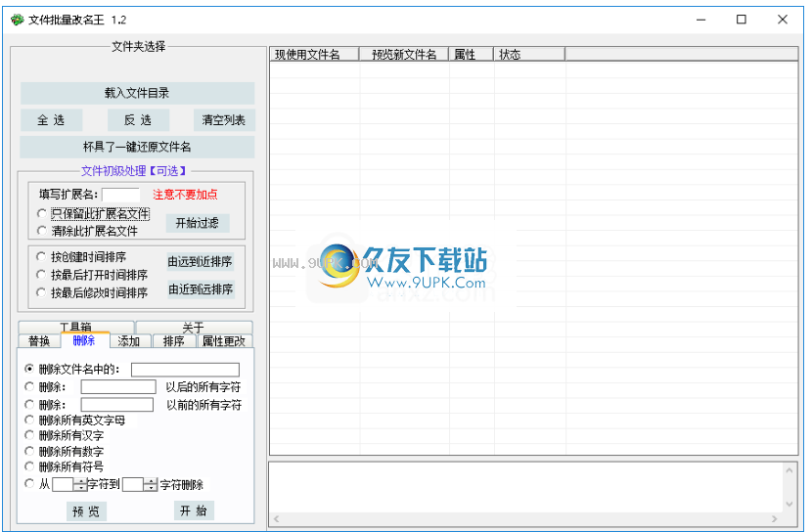The height and width of the screenshot is (532, 812).
Task: Click the 现使用文件名 column header
Action: pyautogui.click(x=314, y=55)
